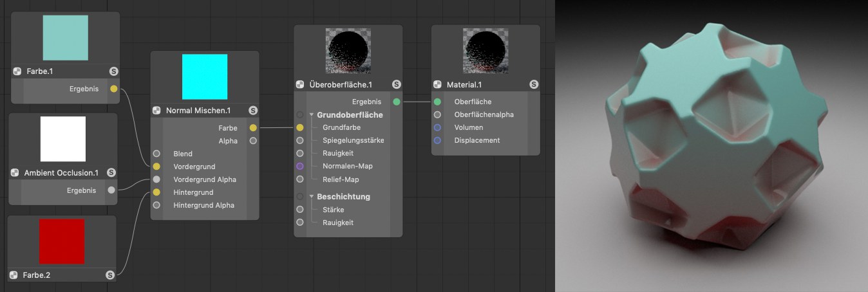Click the Rauigkeit port under Beschichtung
This screenshot has width=868, height=292.
[x=300, y=223]
